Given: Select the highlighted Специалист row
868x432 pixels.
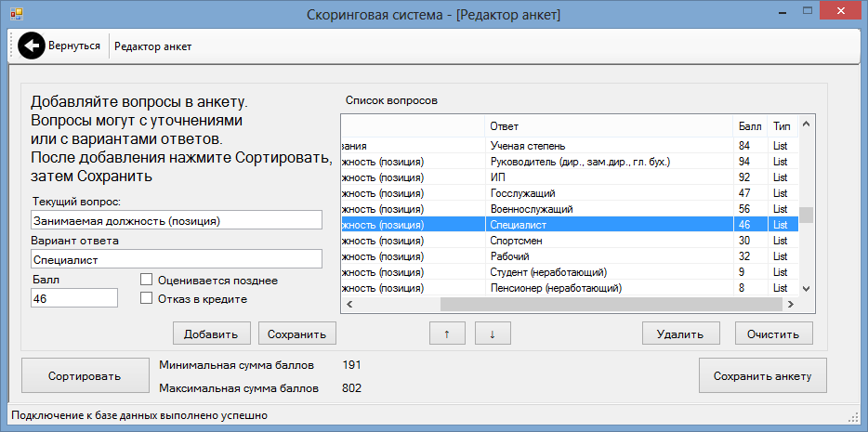Looking at the screenshot, I should (x=570, y=225).
